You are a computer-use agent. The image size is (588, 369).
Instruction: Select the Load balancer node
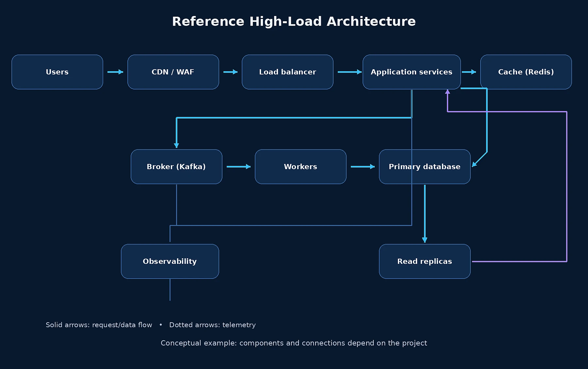(287, 72)
